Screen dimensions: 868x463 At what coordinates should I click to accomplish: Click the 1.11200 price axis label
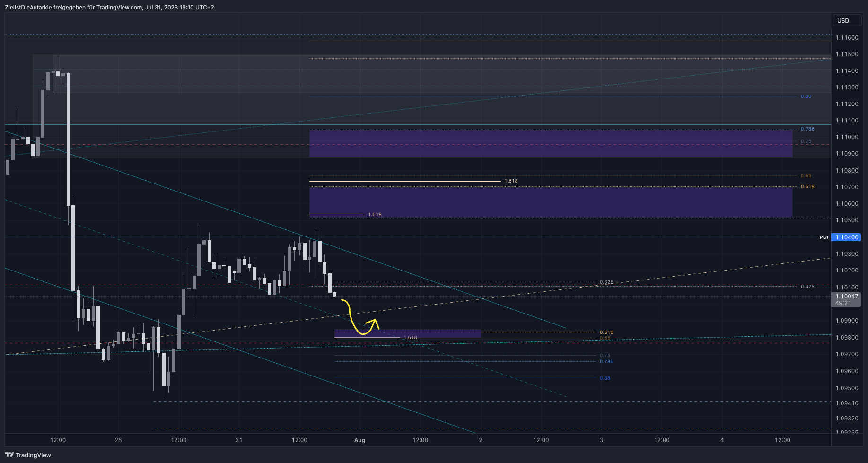(x=847, y=104)
